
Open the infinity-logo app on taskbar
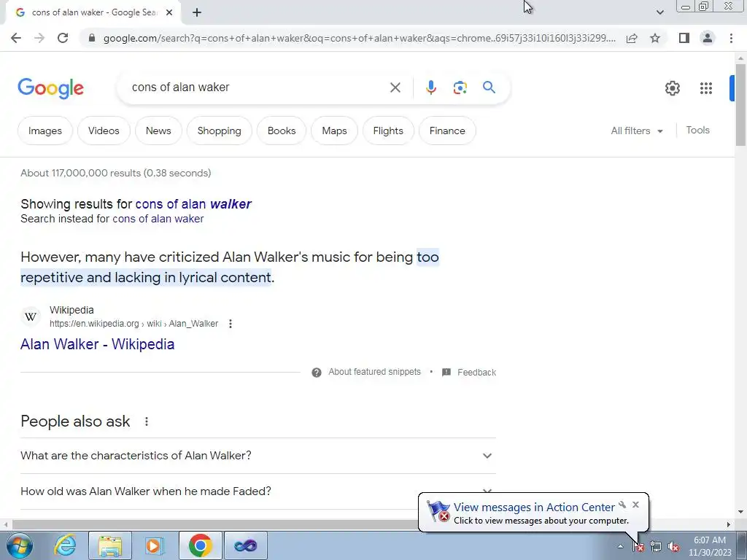click(246, 545)
